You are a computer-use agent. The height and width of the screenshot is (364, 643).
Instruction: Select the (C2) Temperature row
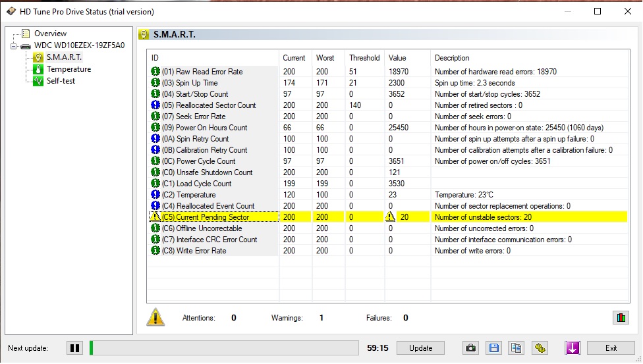coord(388,195)
